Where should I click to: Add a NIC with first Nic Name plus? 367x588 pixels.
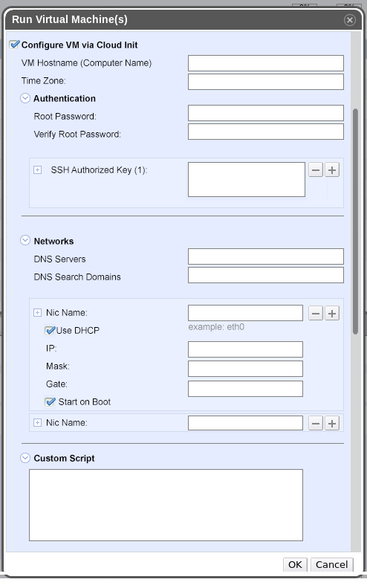pyautogui.click(x=332, y=313)
